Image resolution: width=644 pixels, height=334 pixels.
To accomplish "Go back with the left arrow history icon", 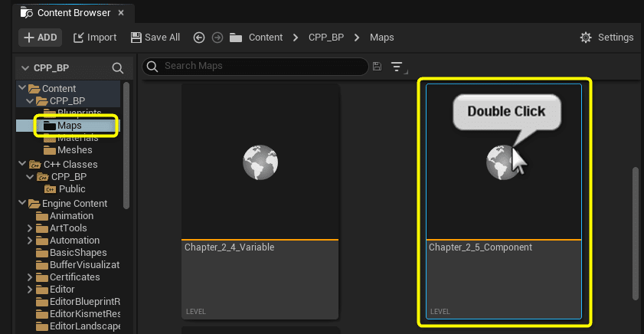I will point(199,38).
